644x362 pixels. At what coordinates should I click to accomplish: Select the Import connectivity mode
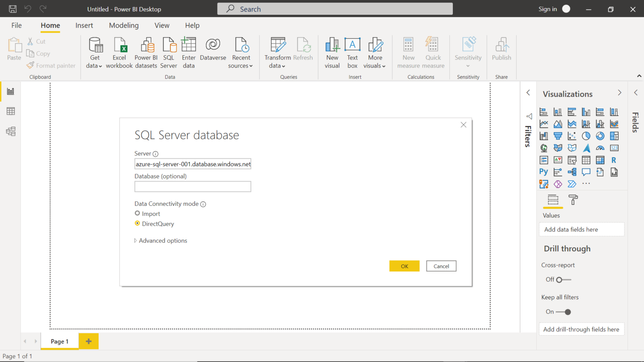(137, 213)
